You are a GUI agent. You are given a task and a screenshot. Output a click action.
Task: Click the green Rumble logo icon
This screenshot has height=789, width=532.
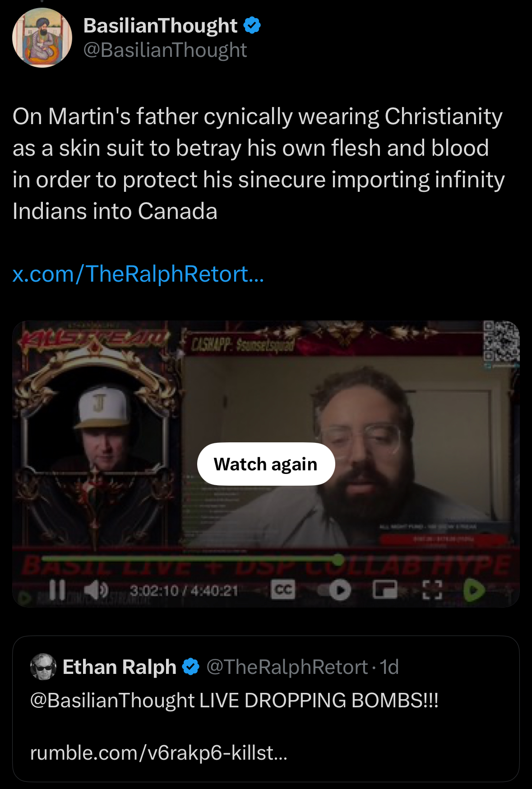click(x=474, y=590)
